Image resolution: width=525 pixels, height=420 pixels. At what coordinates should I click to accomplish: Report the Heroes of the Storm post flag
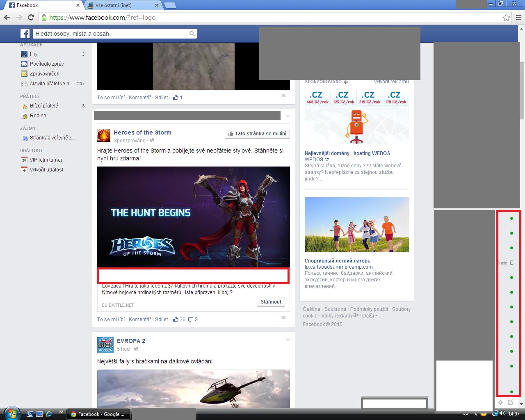pyautogui.click(x=283, y=318)
